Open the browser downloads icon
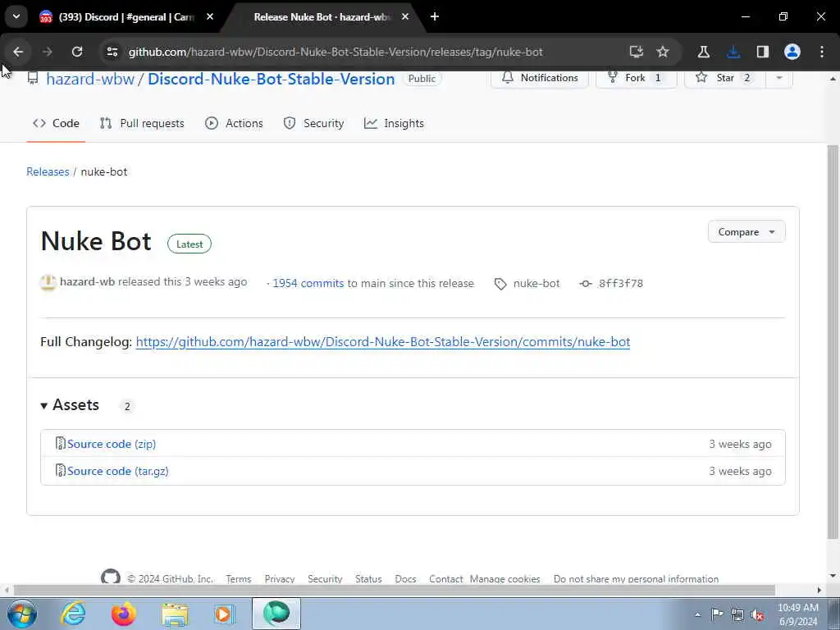840x630 pixels. (x=733, y=52)
